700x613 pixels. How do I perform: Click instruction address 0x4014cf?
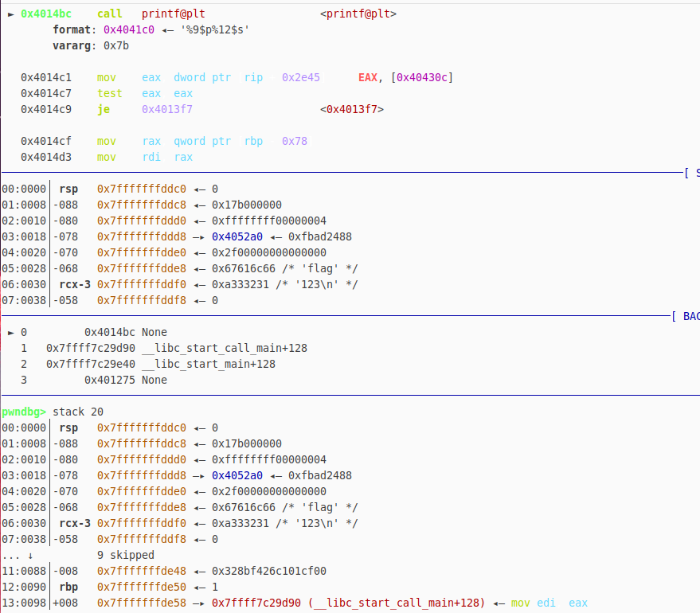click(46, 142)
